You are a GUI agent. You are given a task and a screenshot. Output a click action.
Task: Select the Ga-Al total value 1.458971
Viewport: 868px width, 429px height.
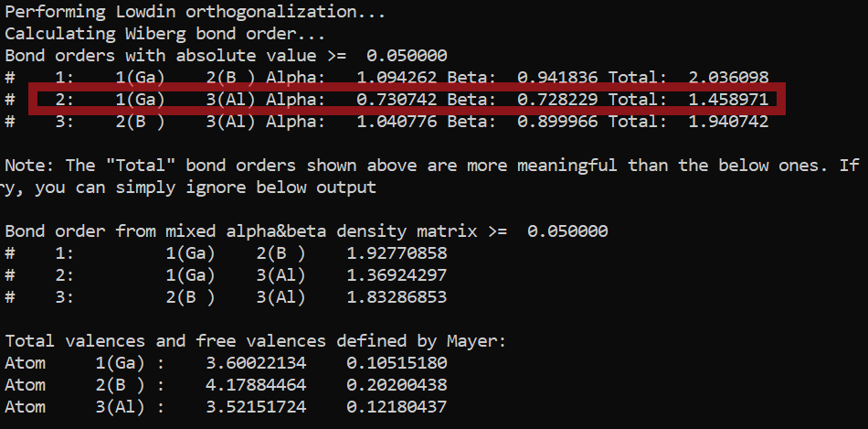click(x=728, y=100)
